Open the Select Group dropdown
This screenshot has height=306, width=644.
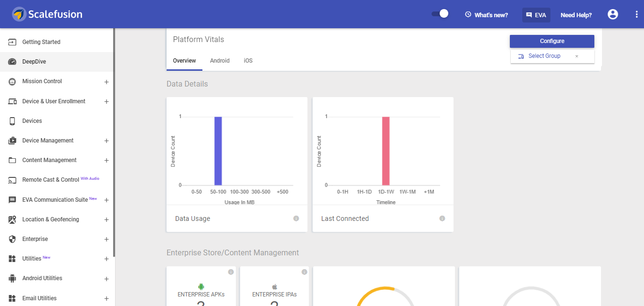(x=552, y=56)
